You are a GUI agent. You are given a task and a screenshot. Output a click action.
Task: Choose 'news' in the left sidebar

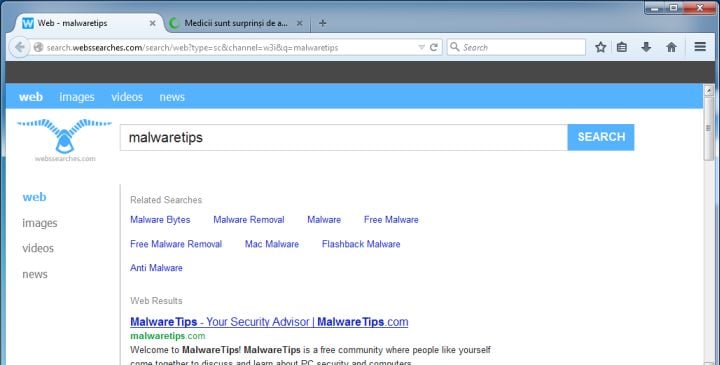click(35, 274)
